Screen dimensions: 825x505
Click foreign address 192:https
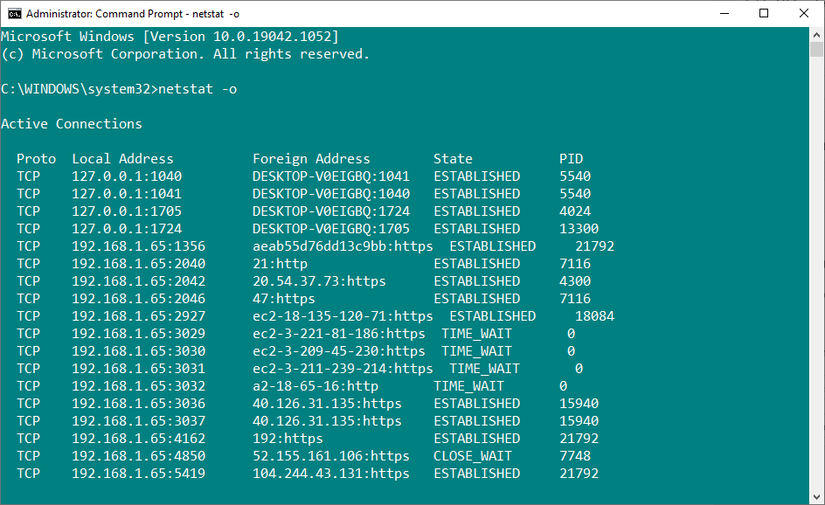[288, 438]
